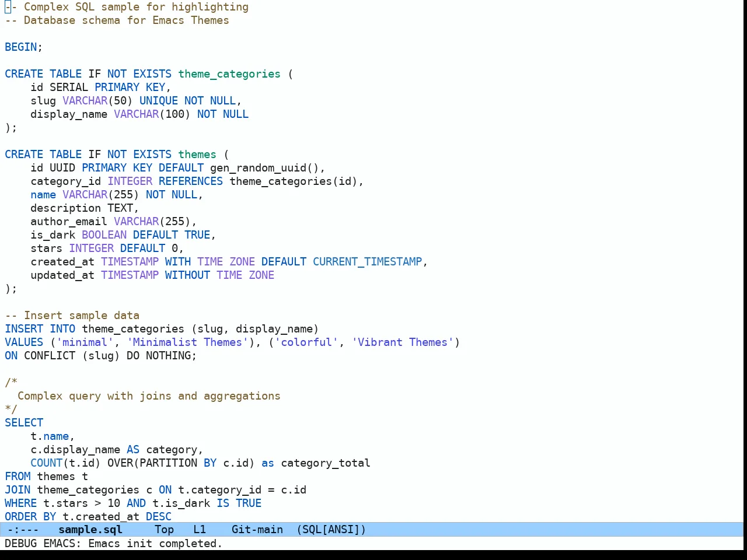Click the SELECT keyword
This screenshot has width=747, height=560.
pos(24,423)
